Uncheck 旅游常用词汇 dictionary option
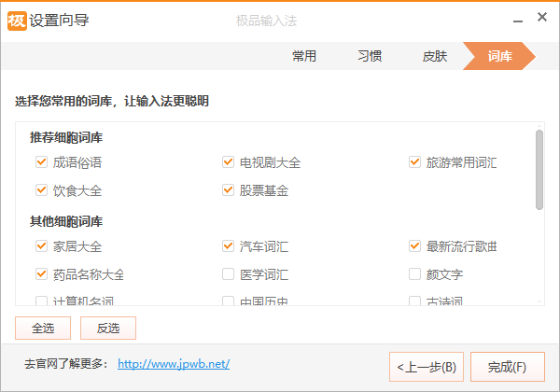This screenshot has width=560, height=392. 414,162
